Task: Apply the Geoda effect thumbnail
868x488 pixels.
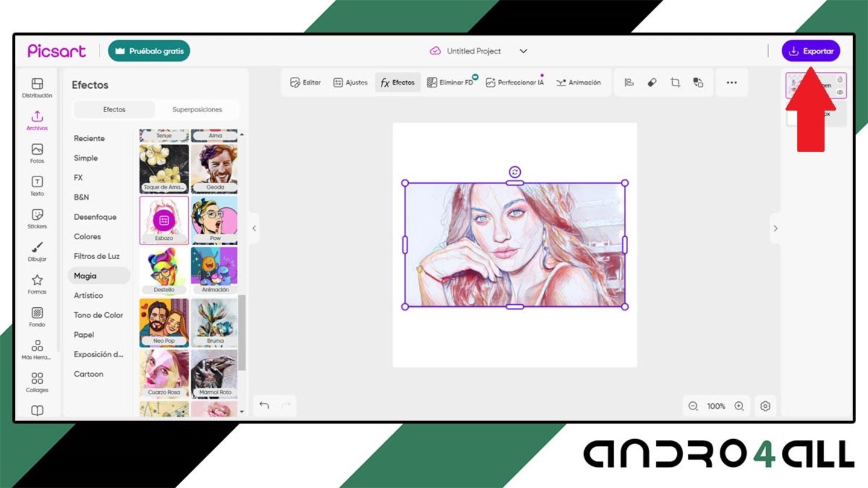Action: 215,169
